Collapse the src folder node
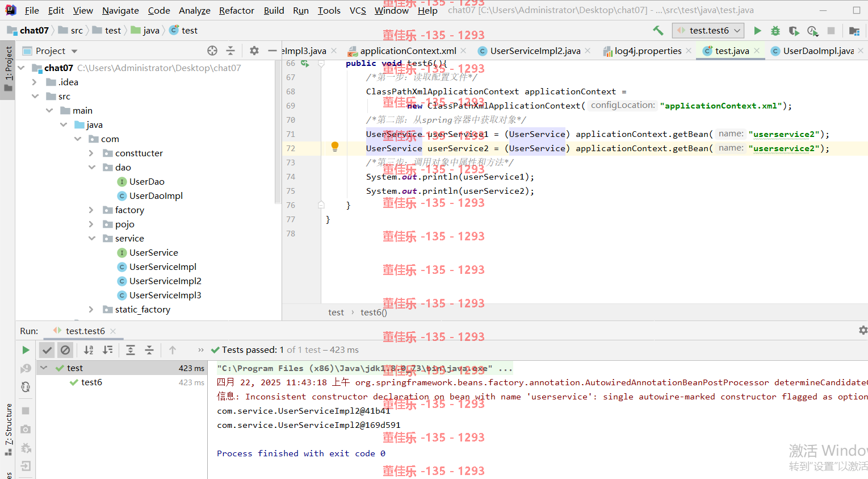The height and width of the screenshot is (479, 868). [35, 96]
